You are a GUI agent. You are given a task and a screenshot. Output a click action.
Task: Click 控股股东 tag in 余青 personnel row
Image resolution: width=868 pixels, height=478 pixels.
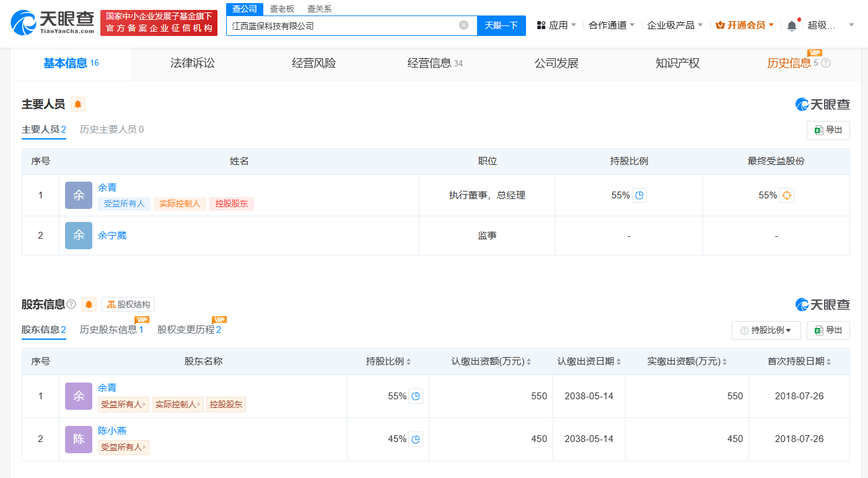coord(231,203)
